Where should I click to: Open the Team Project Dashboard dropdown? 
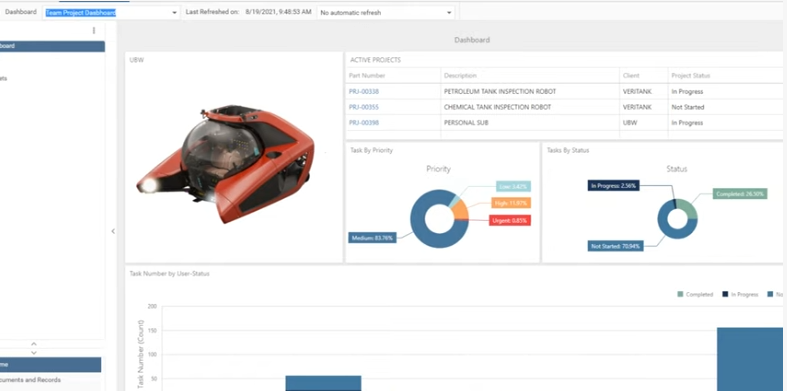click(111, 13)
